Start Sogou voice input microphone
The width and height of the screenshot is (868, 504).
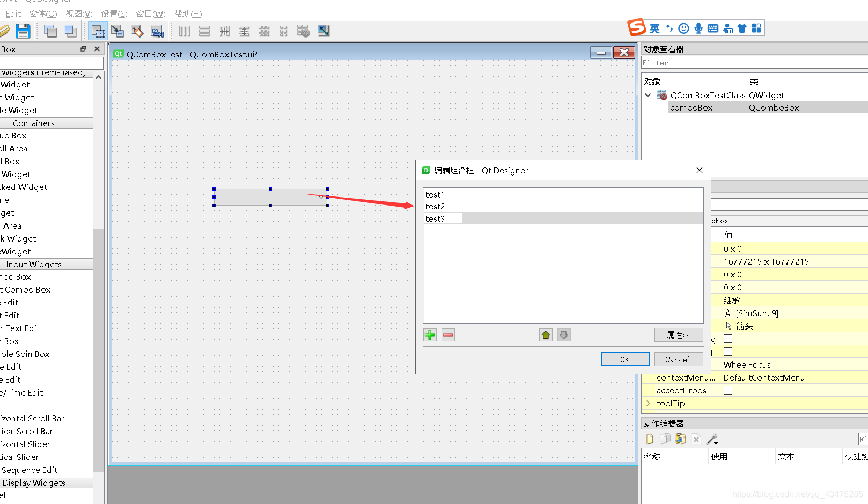pos(698,28)
